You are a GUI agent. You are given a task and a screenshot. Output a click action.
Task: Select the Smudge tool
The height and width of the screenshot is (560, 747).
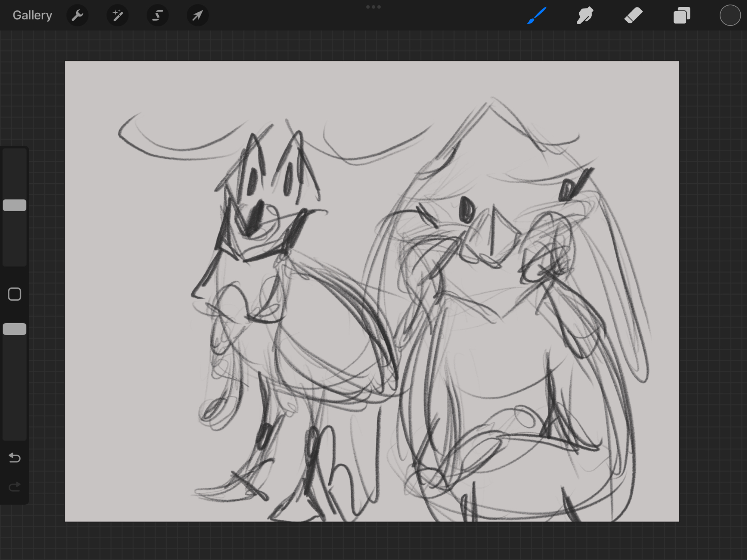point(585,15)
